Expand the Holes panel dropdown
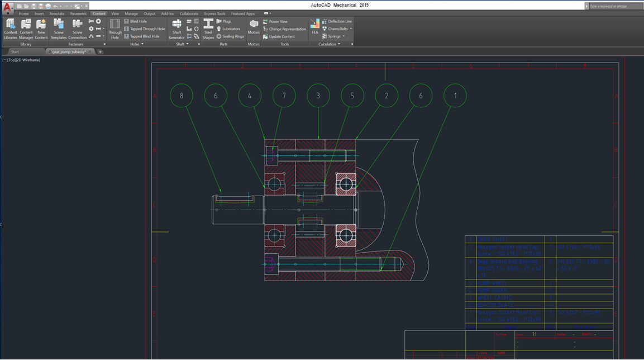Image resolution: width=644 pixels, height=360 pixels. (142, 44)
